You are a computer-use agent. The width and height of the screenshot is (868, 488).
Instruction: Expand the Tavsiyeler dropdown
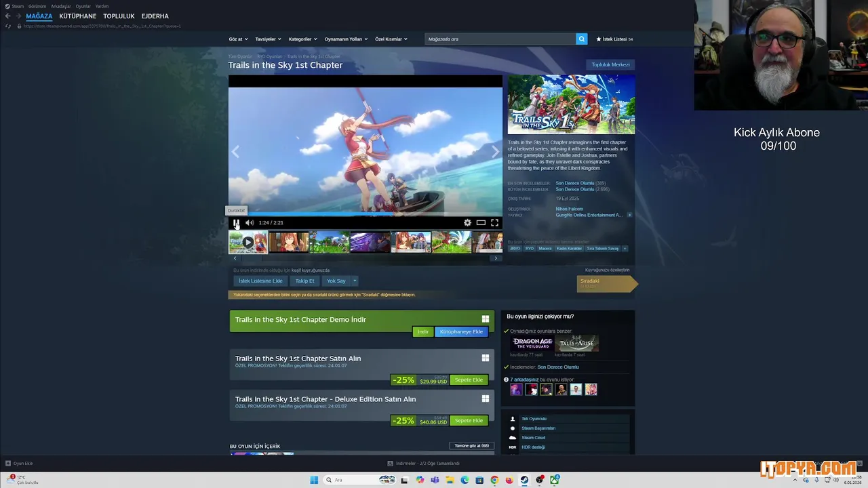(268, 39)
